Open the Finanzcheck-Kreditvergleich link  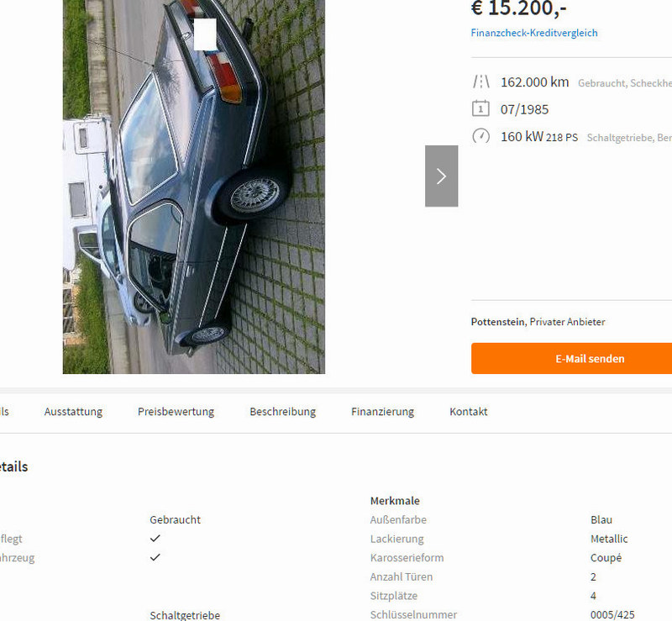534,33
